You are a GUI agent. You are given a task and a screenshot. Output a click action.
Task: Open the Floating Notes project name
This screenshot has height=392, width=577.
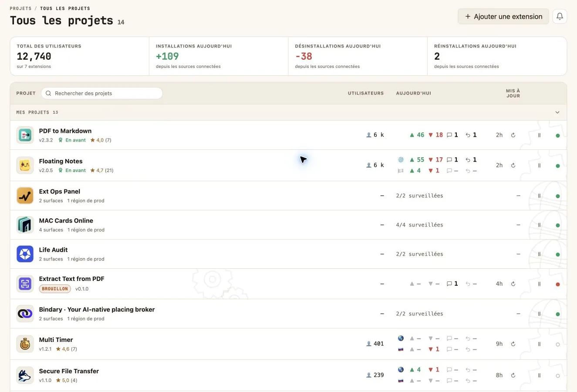(61, 161)
